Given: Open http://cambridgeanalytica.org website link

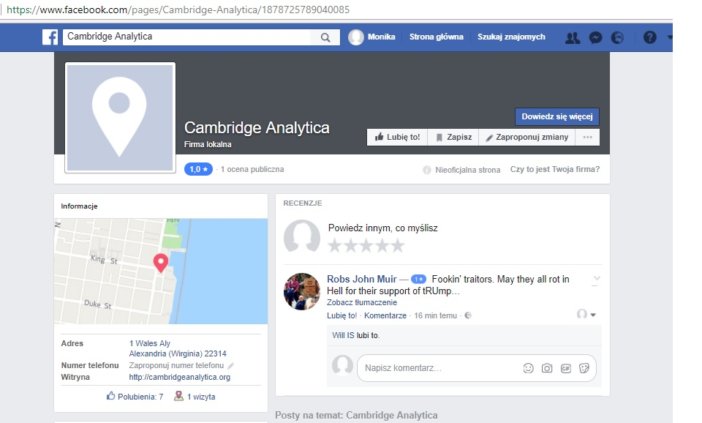Looking at the screenshot, I should (180, 377).
